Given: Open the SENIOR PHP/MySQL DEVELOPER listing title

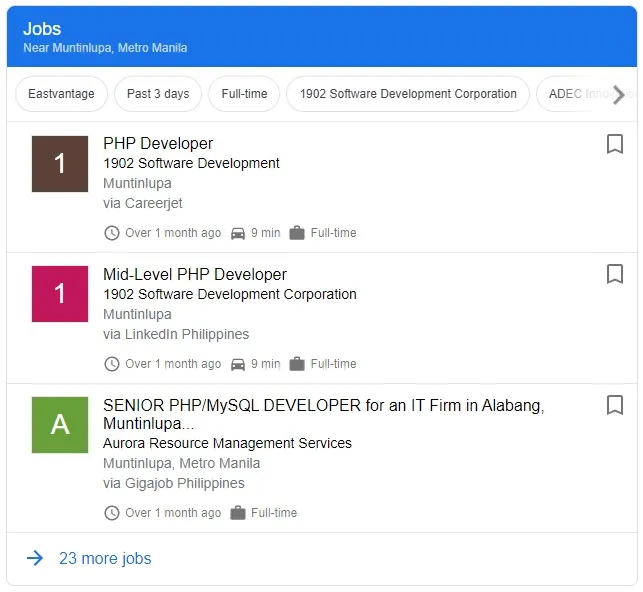Looking at the screenshot, I should (324, 414).
